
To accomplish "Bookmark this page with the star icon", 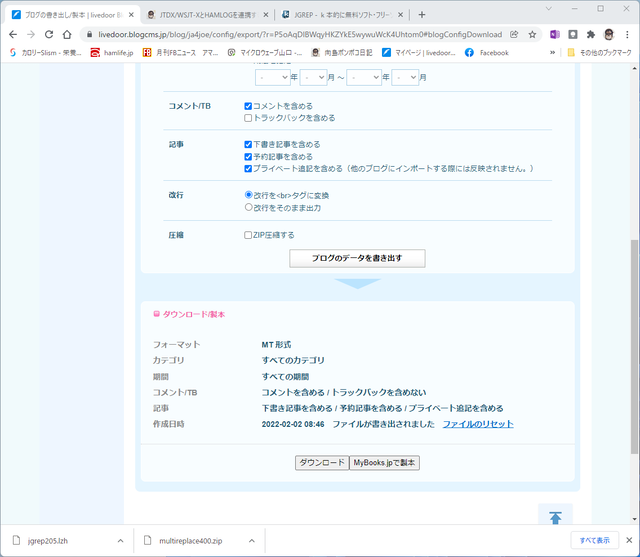I will coord(532,35).
